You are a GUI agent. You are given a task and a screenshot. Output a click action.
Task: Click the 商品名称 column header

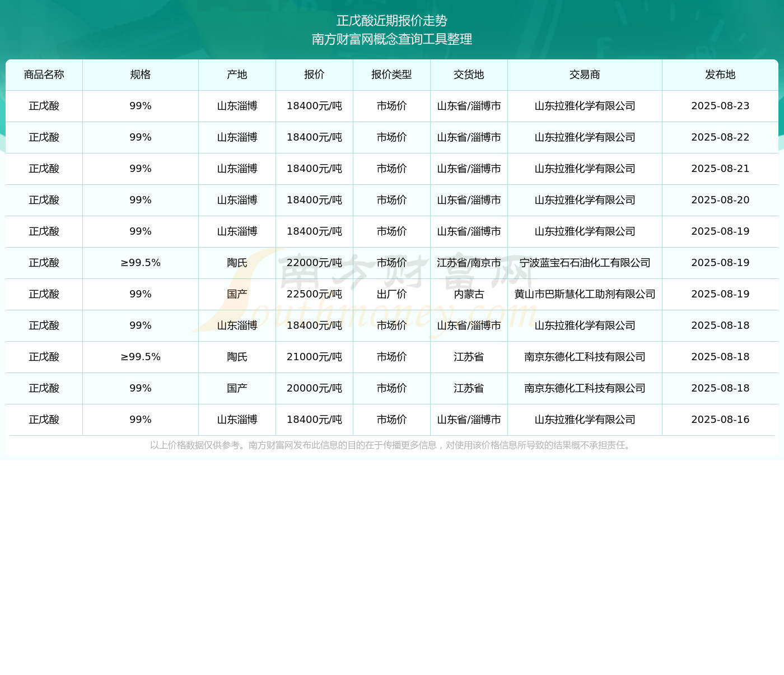[x=44, y=75]
